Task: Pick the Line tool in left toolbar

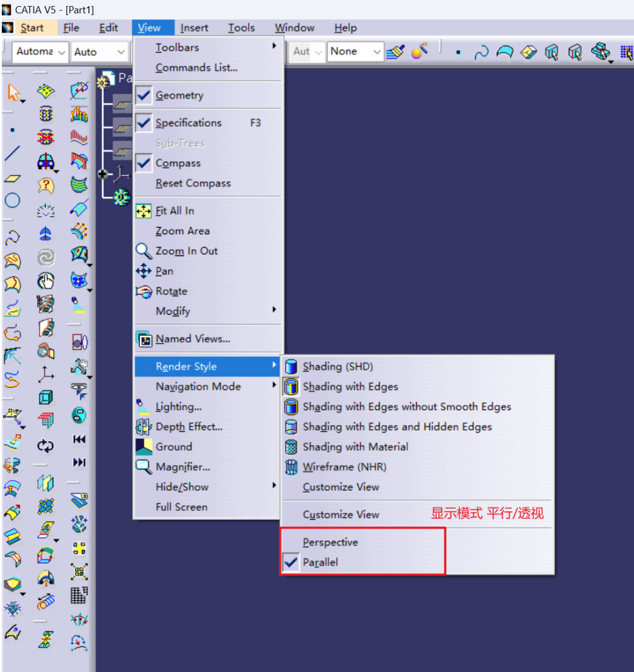Action: click(13, 153)
